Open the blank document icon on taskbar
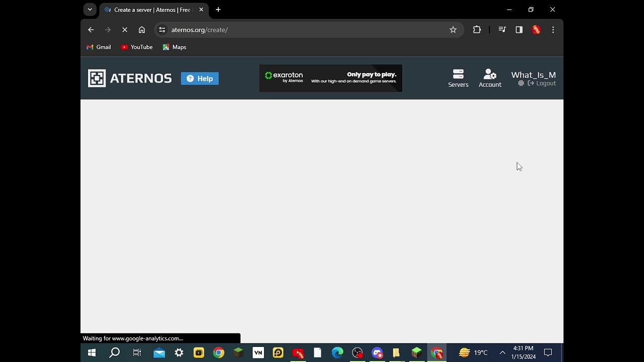 (x=317, y=353)
